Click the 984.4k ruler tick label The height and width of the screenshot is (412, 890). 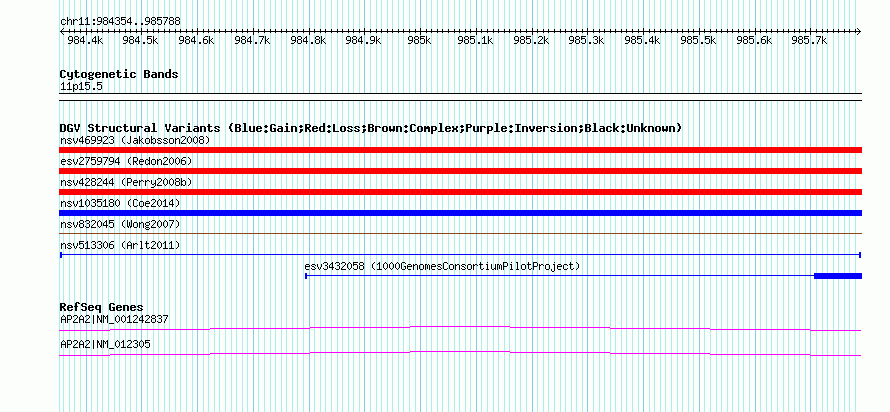85,41
